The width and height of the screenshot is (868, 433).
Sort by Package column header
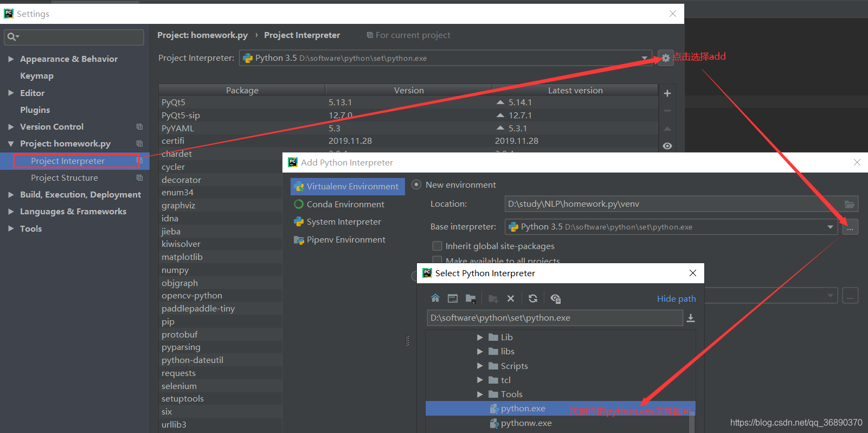tap(242, 90)
